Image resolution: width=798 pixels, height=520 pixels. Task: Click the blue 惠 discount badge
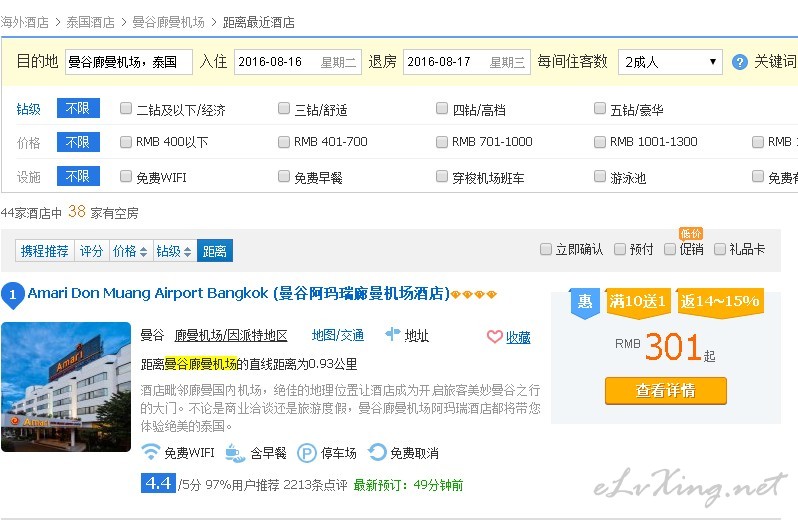point(584,303)
